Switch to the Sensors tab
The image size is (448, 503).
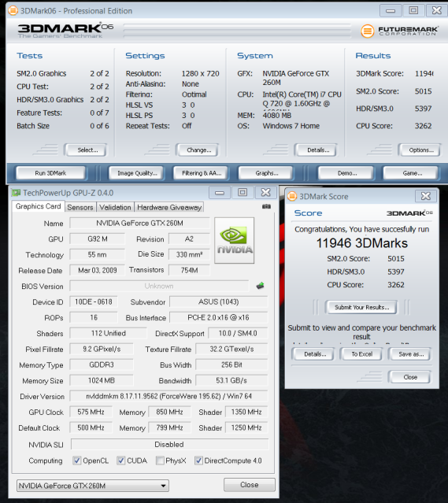point(80,207)
